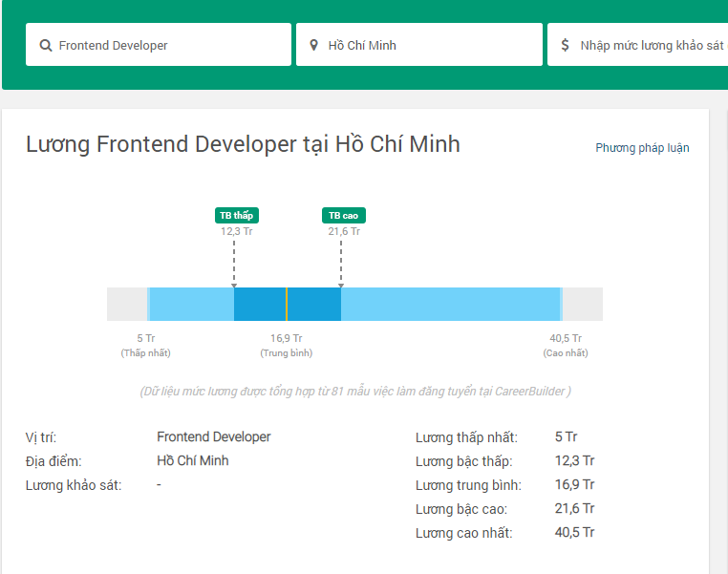Focus the survey salary input field
The width and height of the screenshot is (728, 574).
pyautogui.click(x=637, y=45)
